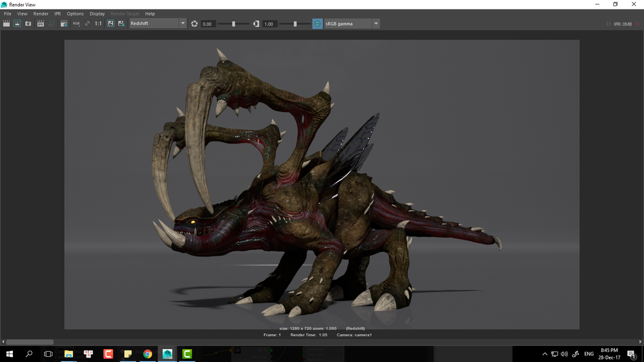Image resolution: width=644 pixels, height=362 pixels.
Task: Click the gamma reset icon
Action: point(256,24)
